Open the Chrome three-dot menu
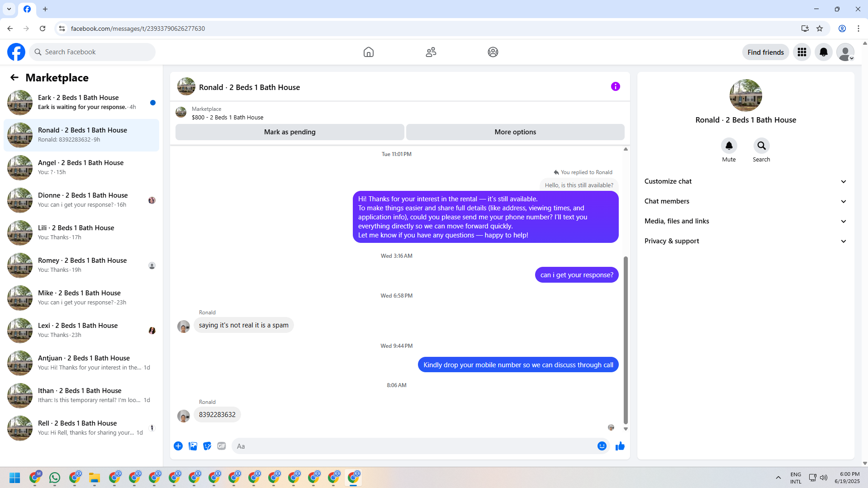 click(x=859, y=28)
